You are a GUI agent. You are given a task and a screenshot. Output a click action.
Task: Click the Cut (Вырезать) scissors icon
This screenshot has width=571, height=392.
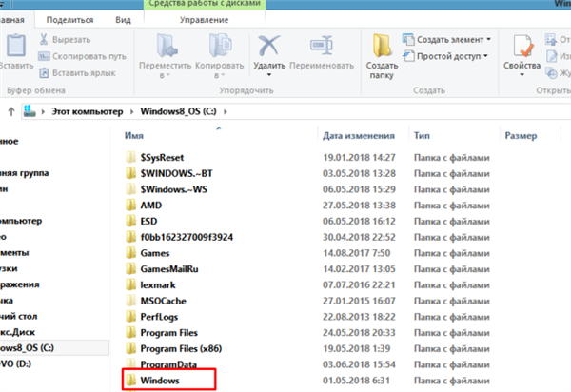coord(44,39)
